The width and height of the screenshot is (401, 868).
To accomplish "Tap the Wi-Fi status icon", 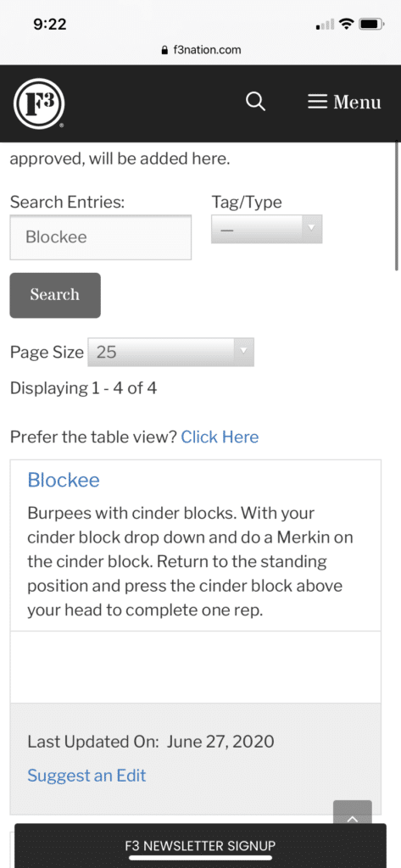I will (348, 25).
